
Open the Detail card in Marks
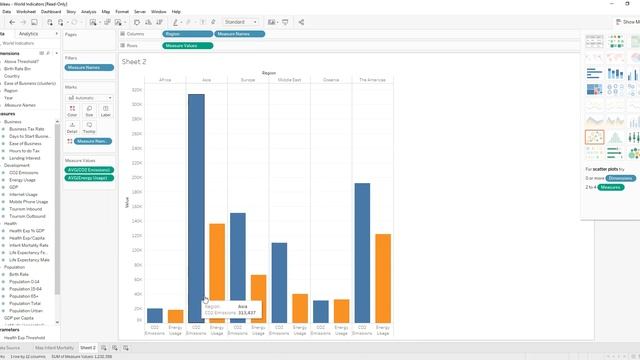point(72,128)
